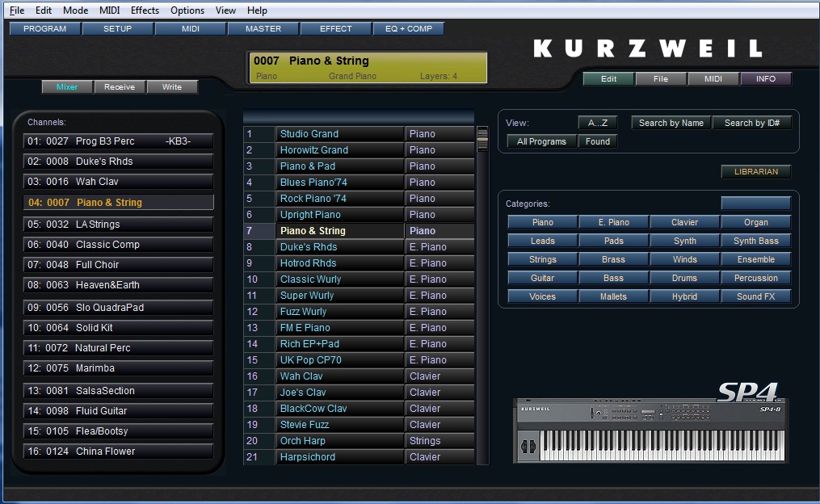Open the Mode menu
The height and width of the screenshot is (504, 820).
pos(75,10)
